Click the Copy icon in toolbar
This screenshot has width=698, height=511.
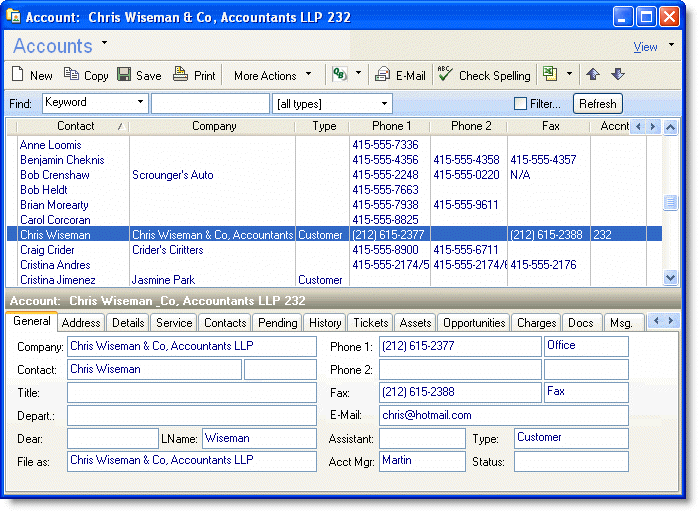71,75
